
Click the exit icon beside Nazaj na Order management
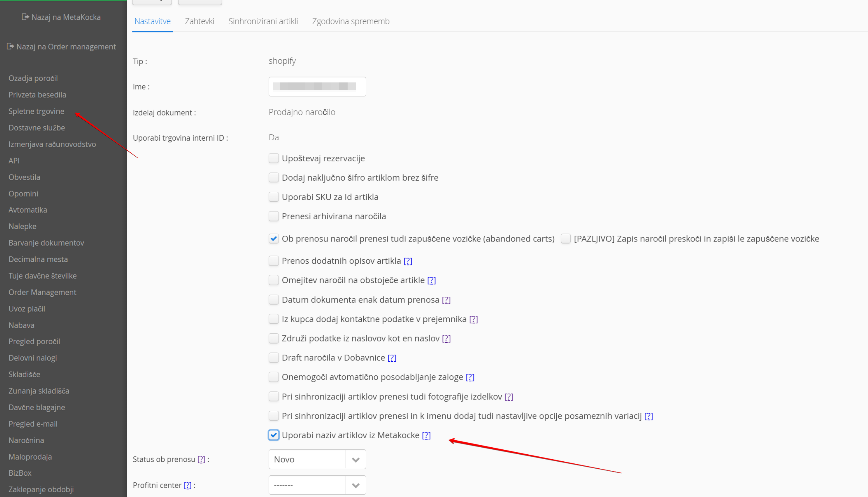(x=10, y=46)
